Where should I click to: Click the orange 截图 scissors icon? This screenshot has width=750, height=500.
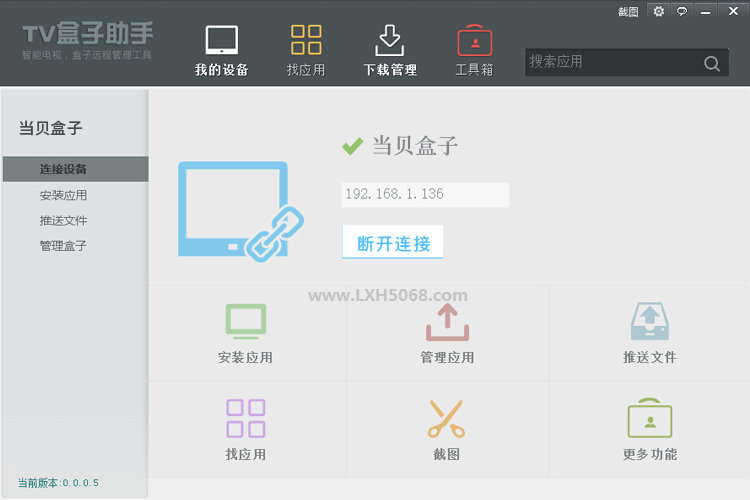pos(447,419)
